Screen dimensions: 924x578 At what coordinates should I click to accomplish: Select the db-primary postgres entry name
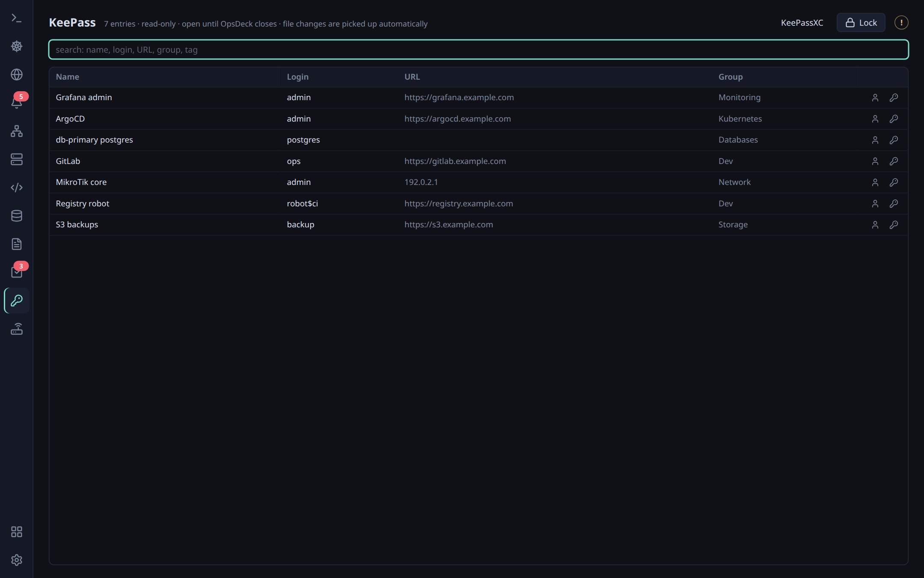point(94,140)
